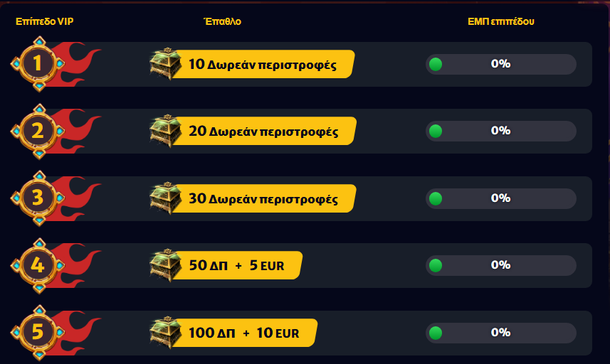Click the level 1 progress bar at 0%
The height and width of the screenshot is (364, 610).
pos(500,64)
